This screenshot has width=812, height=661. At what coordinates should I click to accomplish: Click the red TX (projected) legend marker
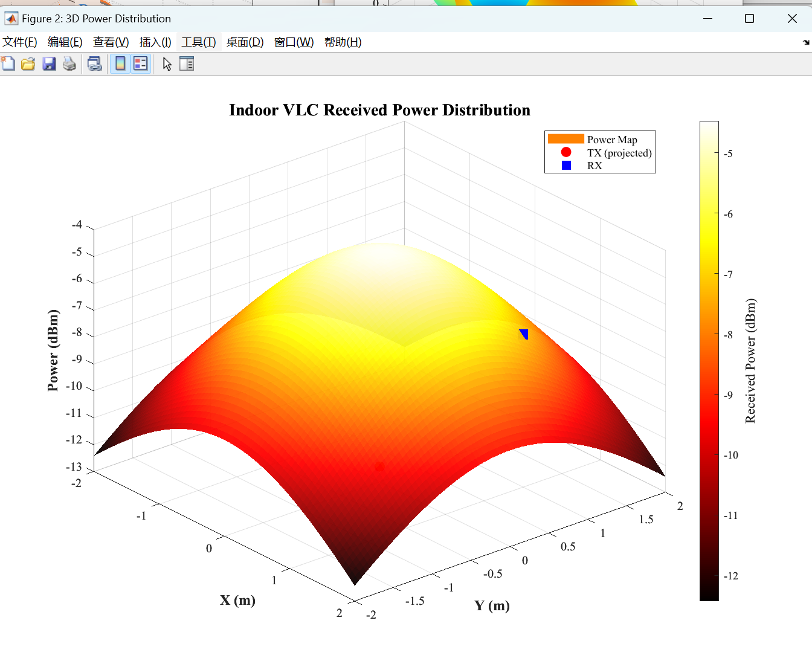tap(566, 152)
